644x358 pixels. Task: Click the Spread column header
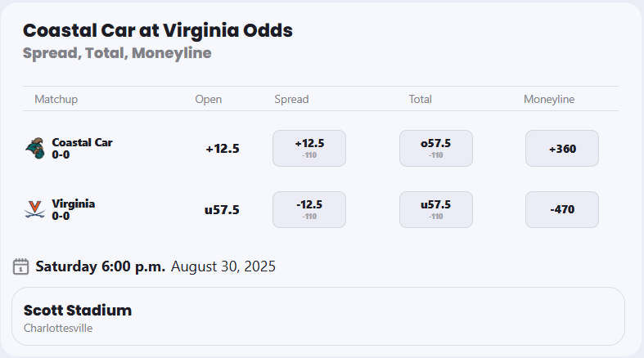[x=291, y=99]
